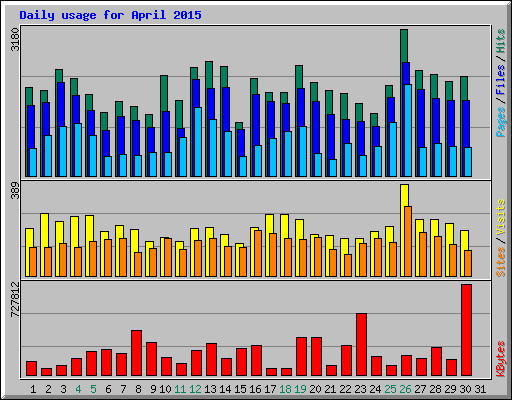
Task: Click day label 16 on the x-axis
Action: pyautogui.click(x=255, y=389)
